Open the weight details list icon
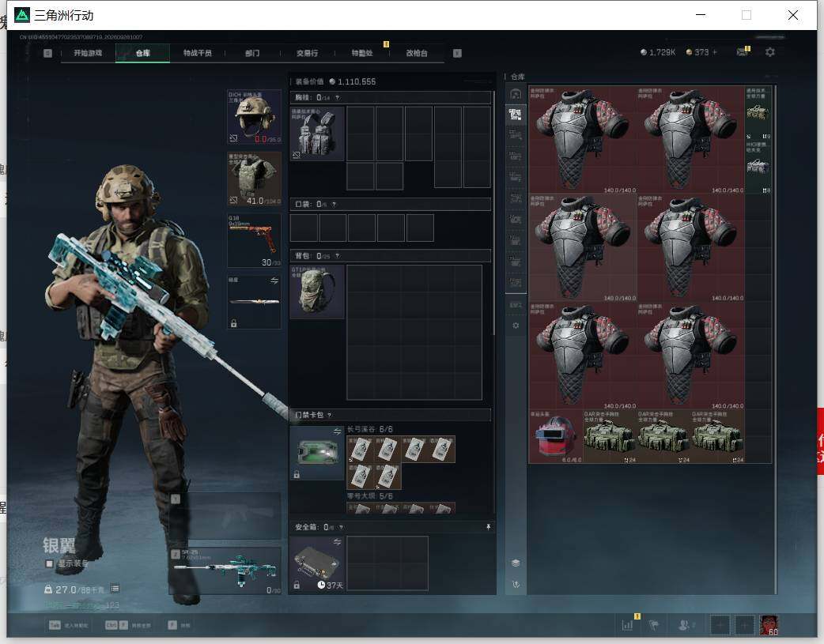The height and width of the screenshot is (644, 824). [115, 589]
